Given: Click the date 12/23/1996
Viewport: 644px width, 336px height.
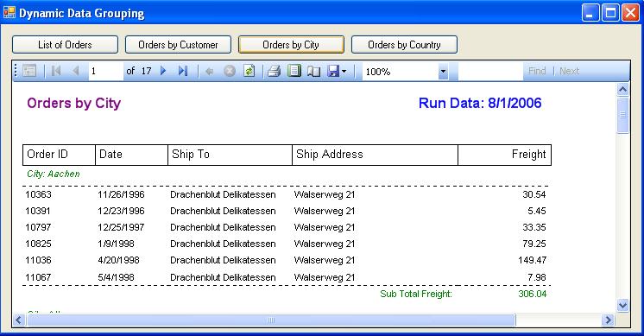Looking at the screenshot, I should [121, 211].
